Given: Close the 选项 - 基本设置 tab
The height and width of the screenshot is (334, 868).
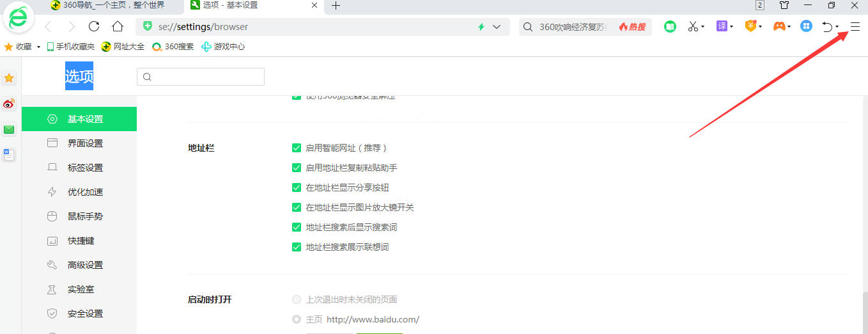Looking at the screenshot, I should tap(314, 6).
